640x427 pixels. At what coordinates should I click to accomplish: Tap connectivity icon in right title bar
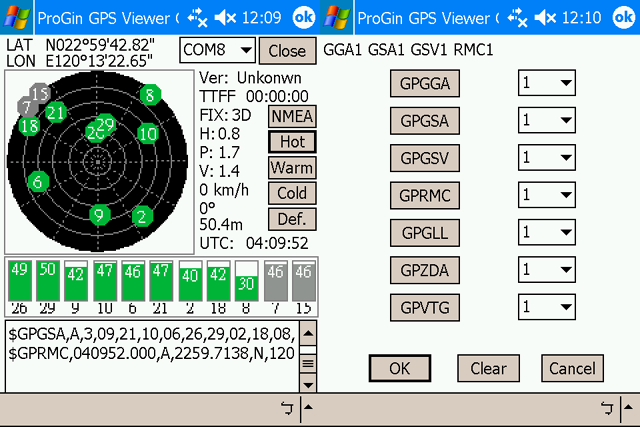pos(517,18)
